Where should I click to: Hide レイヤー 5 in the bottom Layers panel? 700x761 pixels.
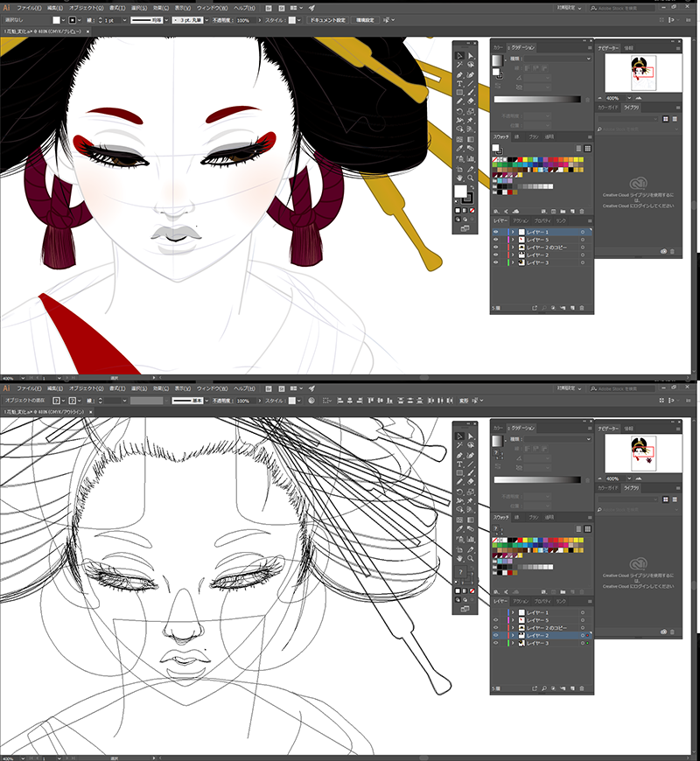[x=495, y=620]
